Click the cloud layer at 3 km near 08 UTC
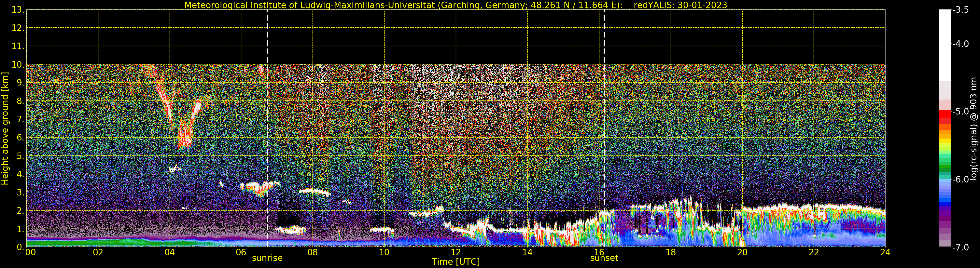This screenshot has width=980, height=268. pos(314,192)
